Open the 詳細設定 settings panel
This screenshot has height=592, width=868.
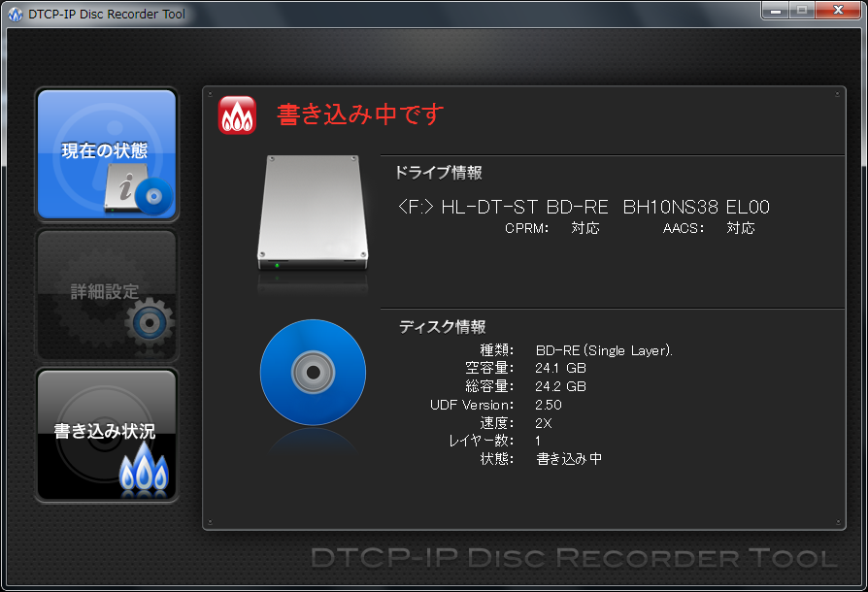[106, 295]
